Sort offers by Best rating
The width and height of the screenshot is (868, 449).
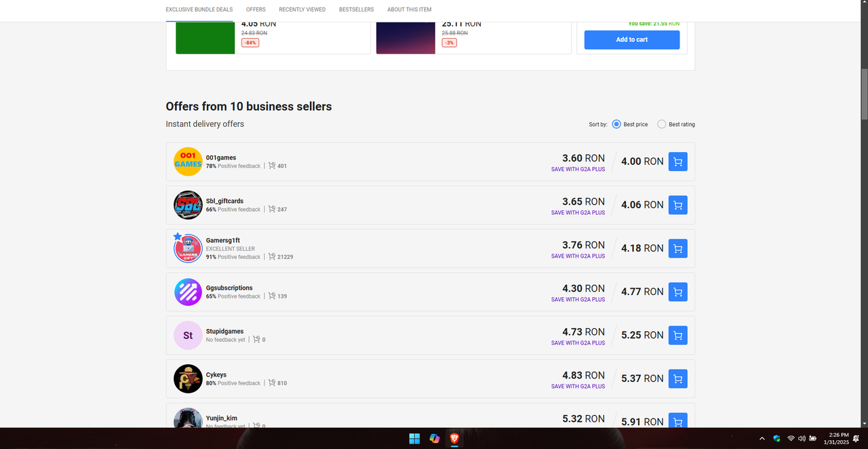tap(662, 124)
